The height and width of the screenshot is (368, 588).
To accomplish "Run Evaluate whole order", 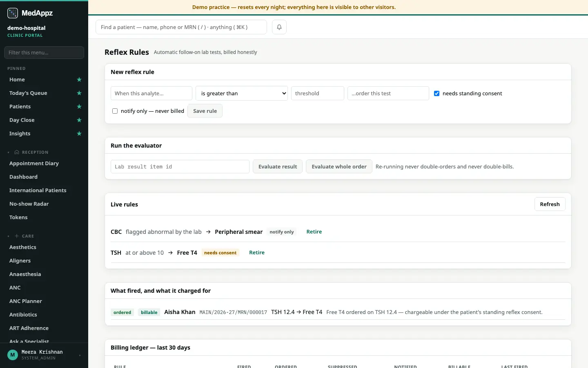I will coord(339,166).
